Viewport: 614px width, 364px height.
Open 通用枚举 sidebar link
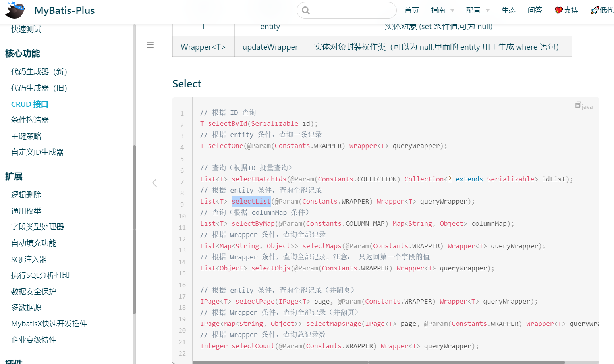(26, 211)
